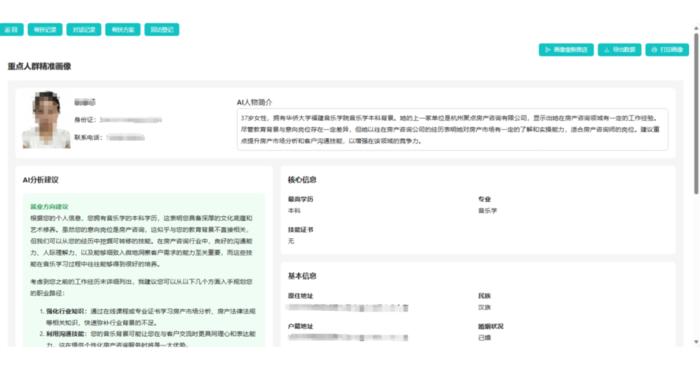Click the 技能证书 value 无
The width and height of the screenshot is (700, 366).
tap(291, 241)
